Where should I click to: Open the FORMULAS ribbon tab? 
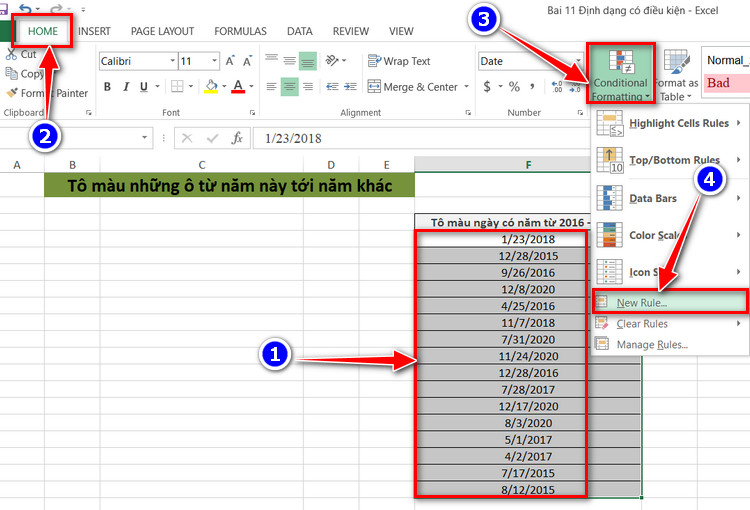point(240,31)
